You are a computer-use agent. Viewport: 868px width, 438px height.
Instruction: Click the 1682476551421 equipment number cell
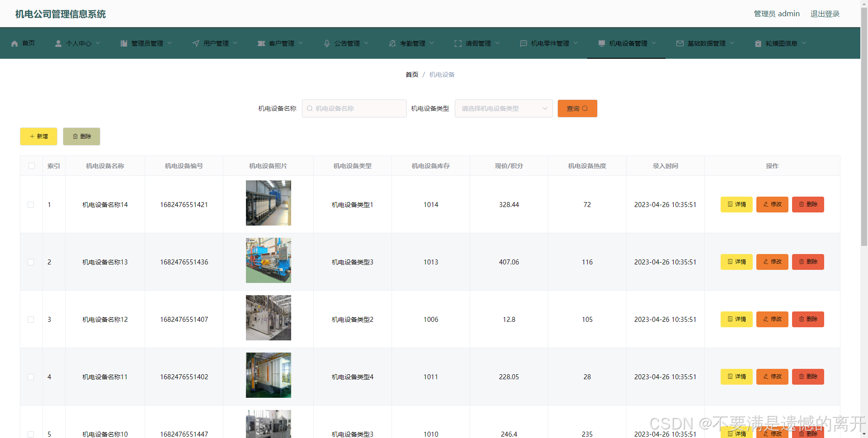(x=184, y=205)
